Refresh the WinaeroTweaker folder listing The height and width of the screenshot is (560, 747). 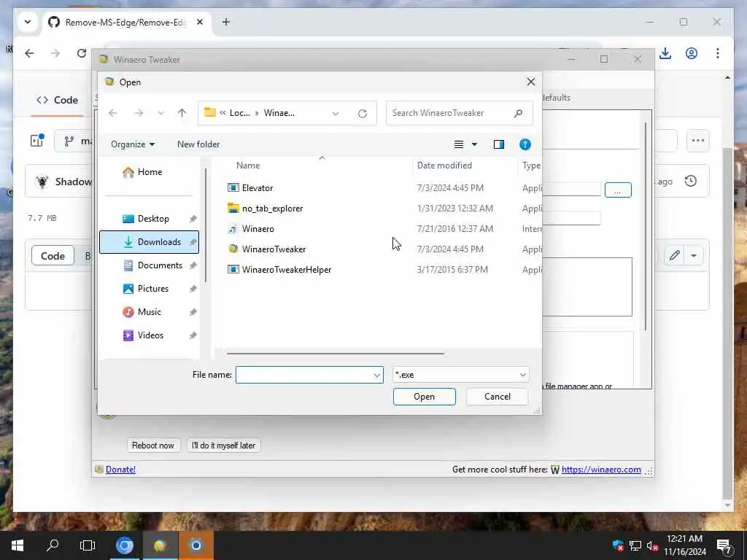(x=363, y=113)
